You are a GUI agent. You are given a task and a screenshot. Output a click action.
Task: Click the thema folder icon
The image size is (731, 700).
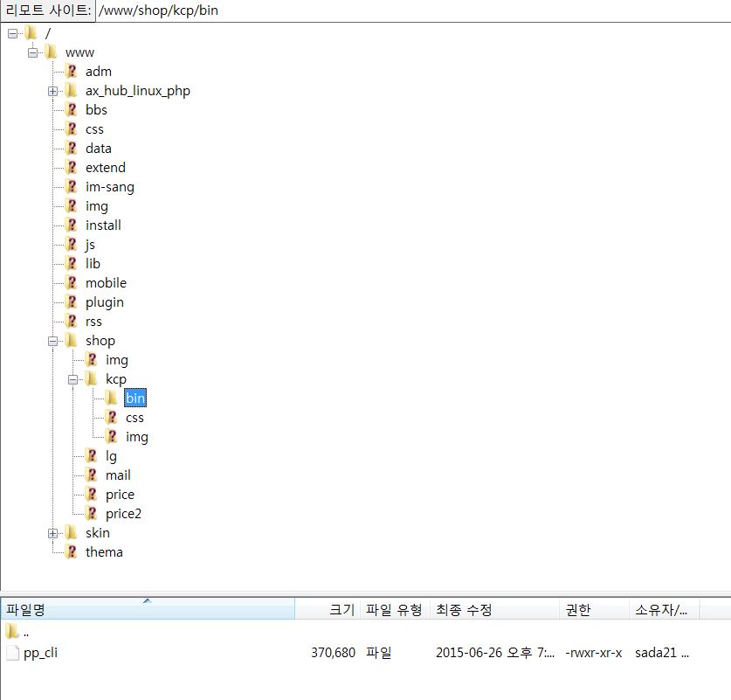point(72,552)
